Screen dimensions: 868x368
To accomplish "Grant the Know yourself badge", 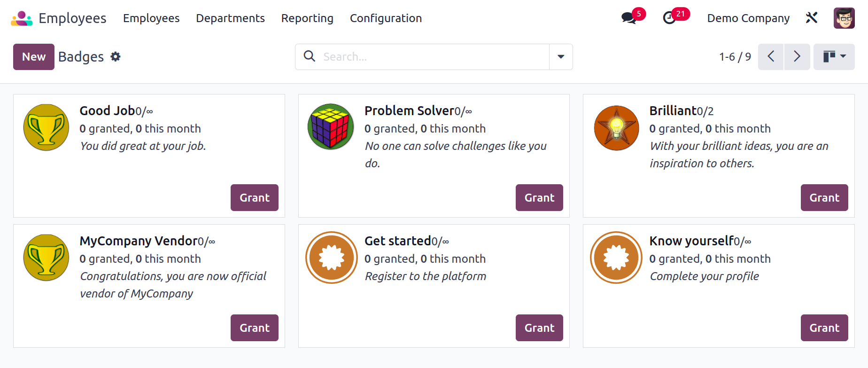I will pyautogui.click(x=824, y=328).
